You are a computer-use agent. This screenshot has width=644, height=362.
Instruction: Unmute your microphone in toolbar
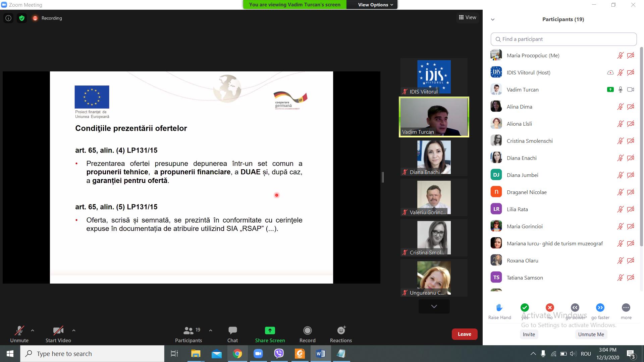pyautogui.click(x=19, y=334)
